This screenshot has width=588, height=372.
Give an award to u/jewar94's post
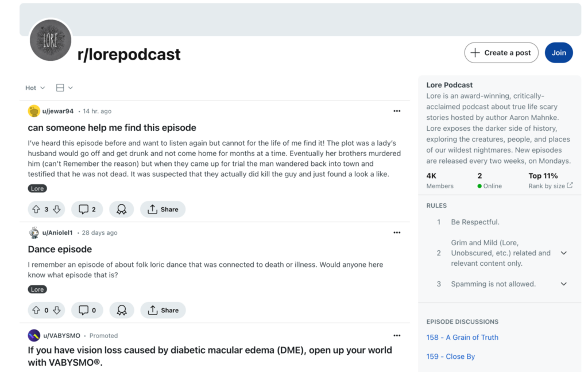122,210
